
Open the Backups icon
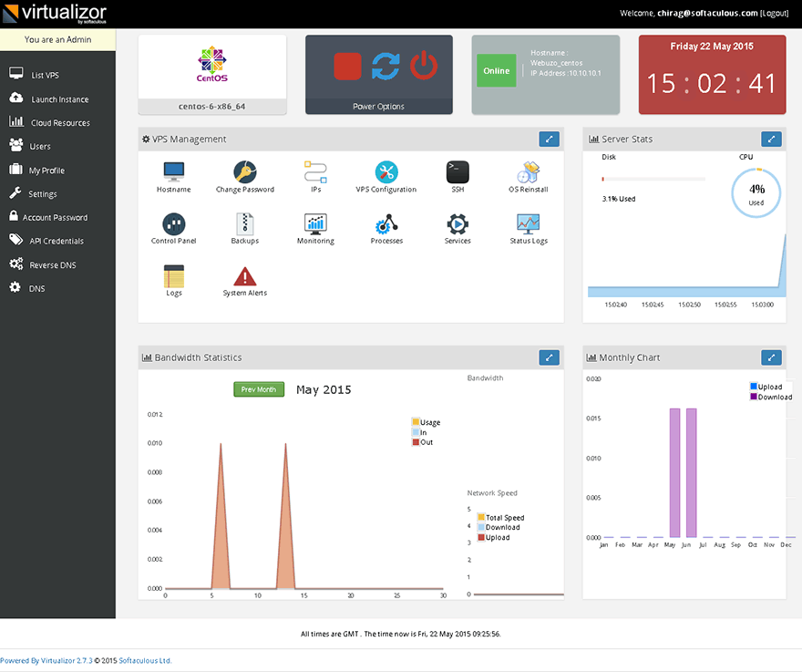[x=244, y=223]
